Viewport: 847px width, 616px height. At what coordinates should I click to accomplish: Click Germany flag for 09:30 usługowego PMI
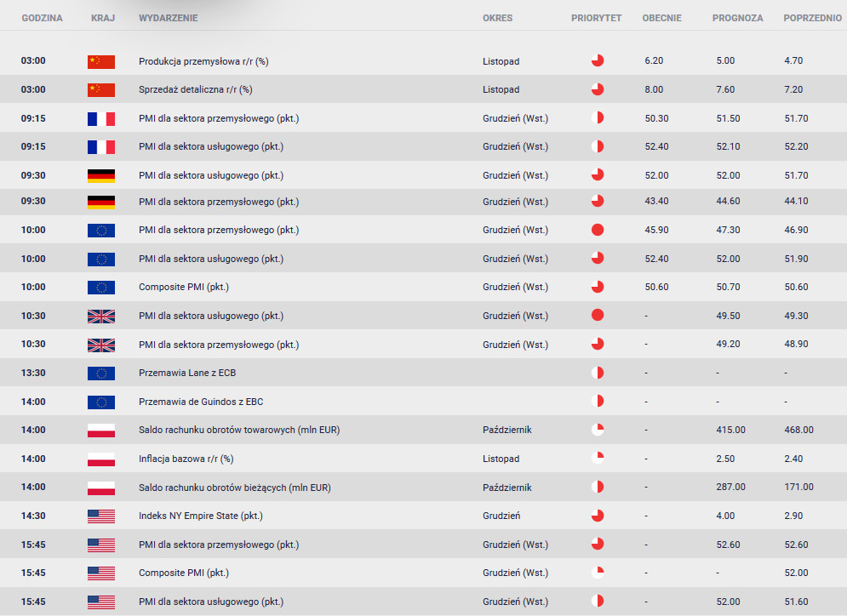click(101, 175)
